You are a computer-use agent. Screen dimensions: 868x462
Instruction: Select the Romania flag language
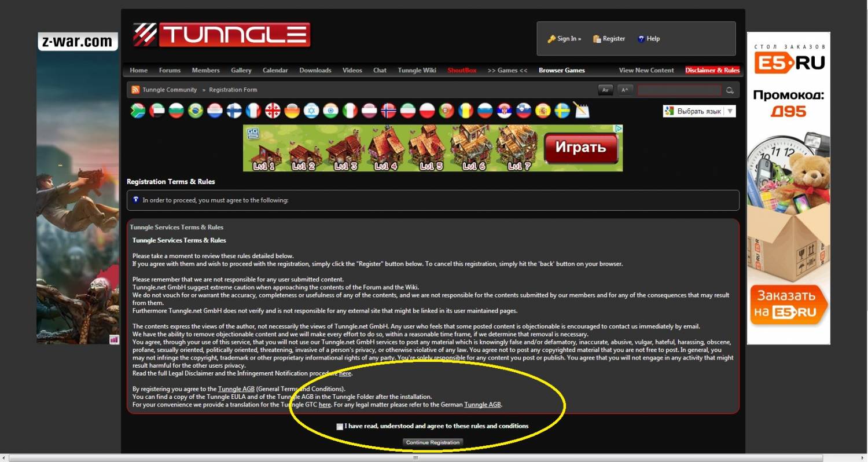point(465,111)
